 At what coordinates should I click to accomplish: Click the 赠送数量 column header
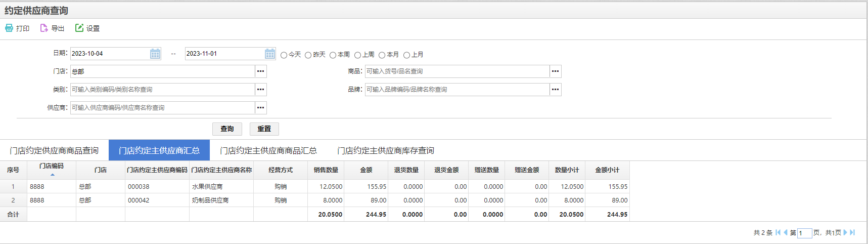click(487, 170)
